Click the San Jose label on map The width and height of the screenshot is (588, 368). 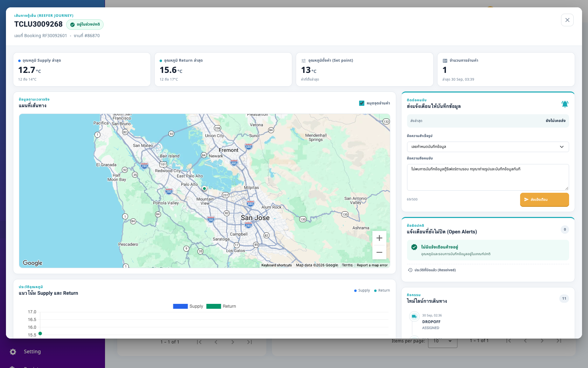[255, 218]
